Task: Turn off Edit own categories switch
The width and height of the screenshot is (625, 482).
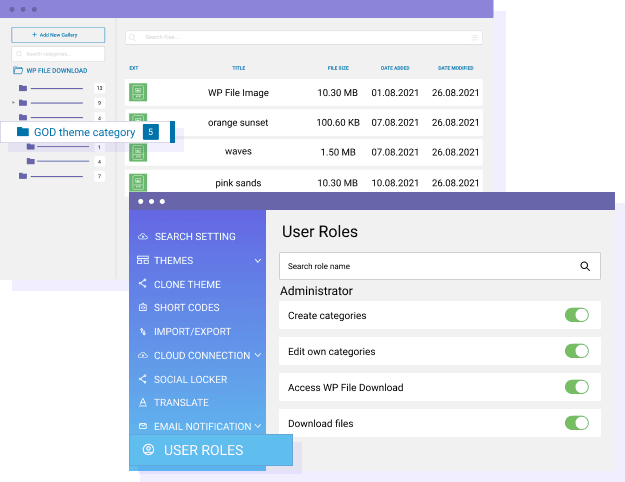Action: (577, 351)
